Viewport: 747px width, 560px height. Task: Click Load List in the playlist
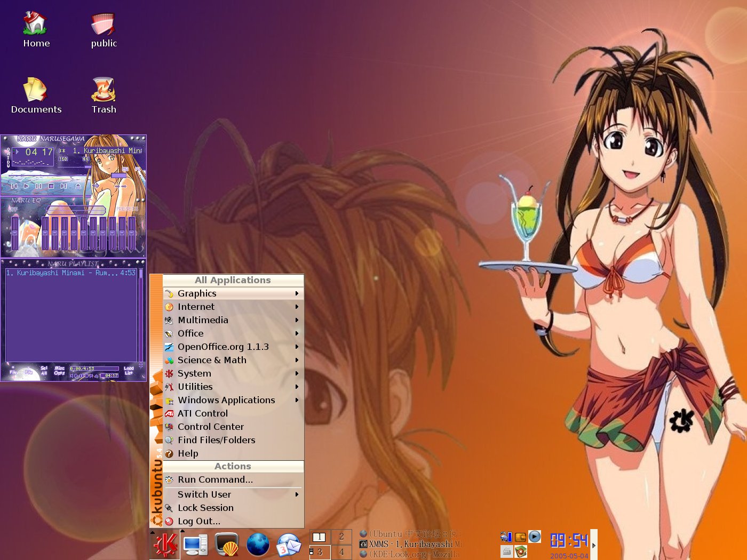coord(129,371)
